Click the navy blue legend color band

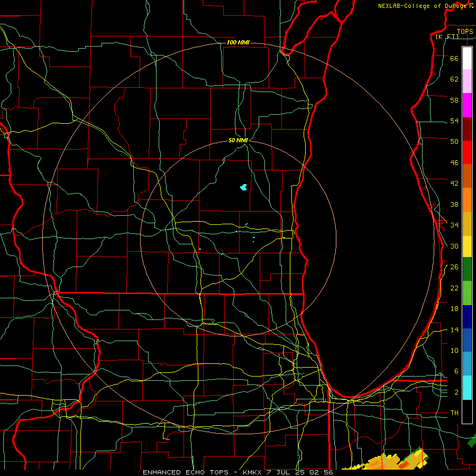(x=467, y=317)
